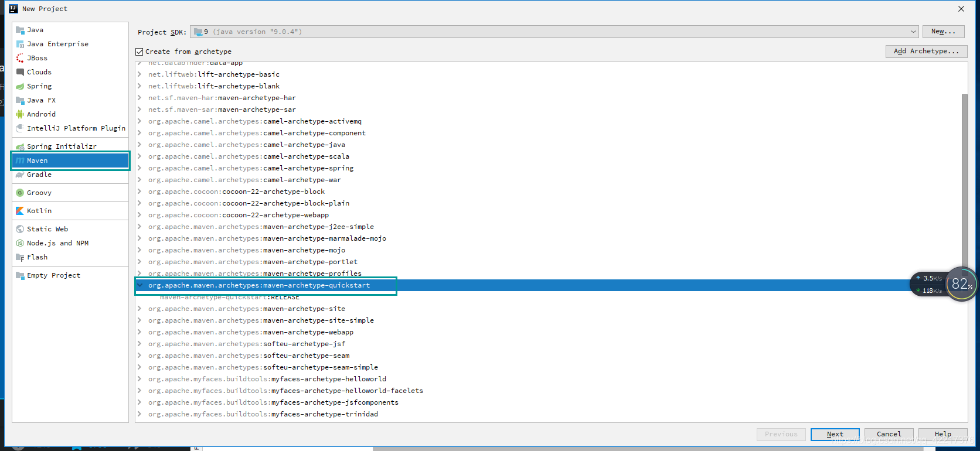Select camel-archetype-war archetype
This screenshot has width=980, height=451.
click(244, 180)
